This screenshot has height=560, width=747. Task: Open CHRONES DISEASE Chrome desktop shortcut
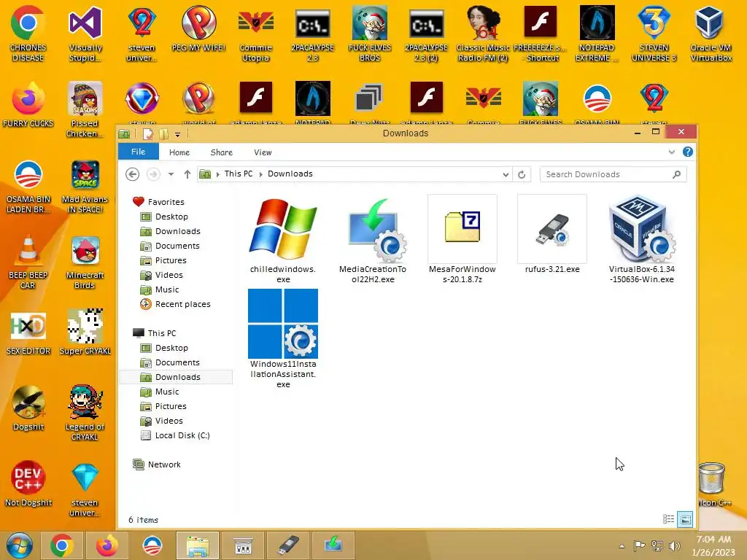pos(28,34)
